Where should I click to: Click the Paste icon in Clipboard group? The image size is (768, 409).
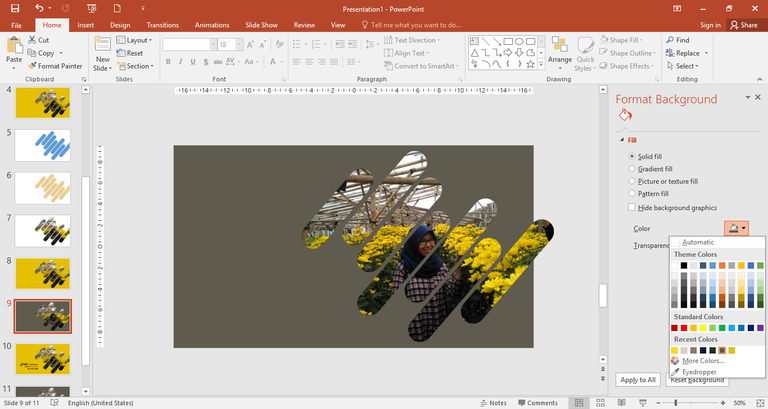click(x=14, y=47)
